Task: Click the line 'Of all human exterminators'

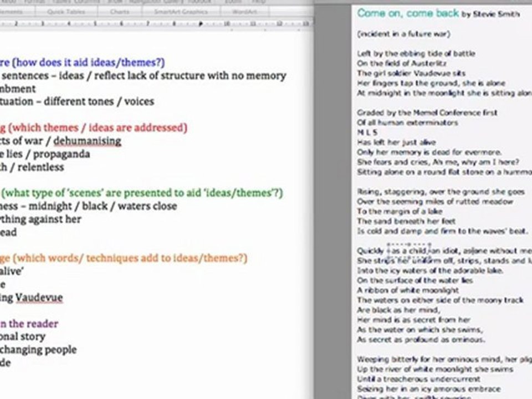Action: point(407,122)
